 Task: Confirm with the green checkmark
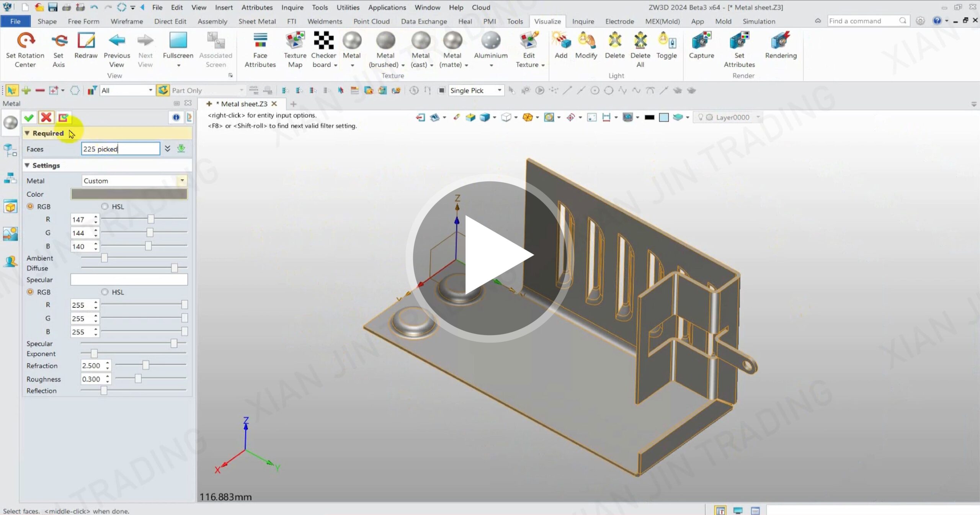pos(29,118)
